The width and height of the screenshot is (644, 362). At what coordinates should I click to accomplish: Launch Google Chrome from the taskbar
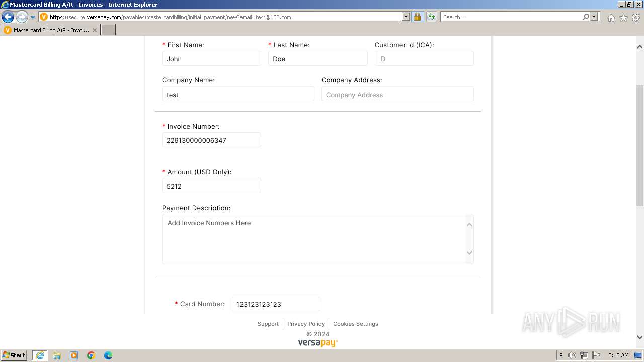[x=91, y=355]
